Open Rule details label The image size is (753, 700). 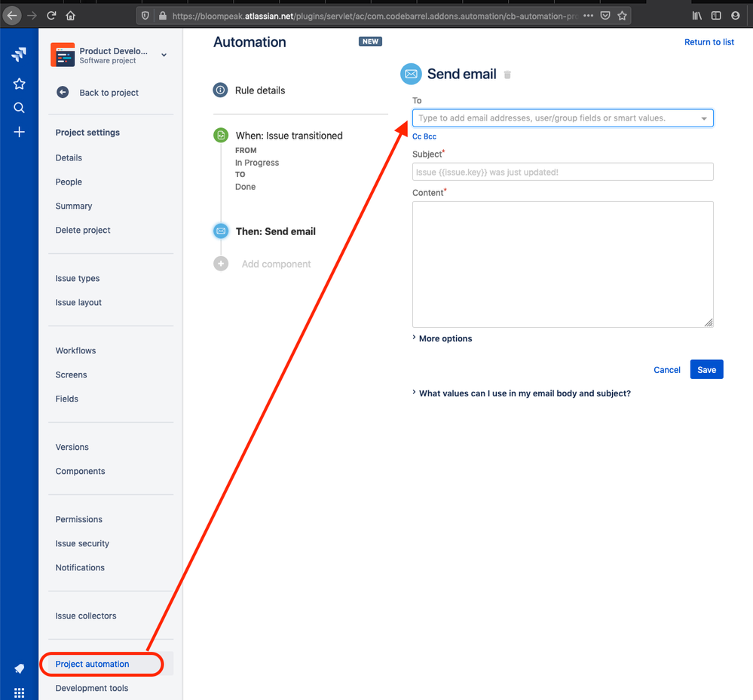[260, 90]
